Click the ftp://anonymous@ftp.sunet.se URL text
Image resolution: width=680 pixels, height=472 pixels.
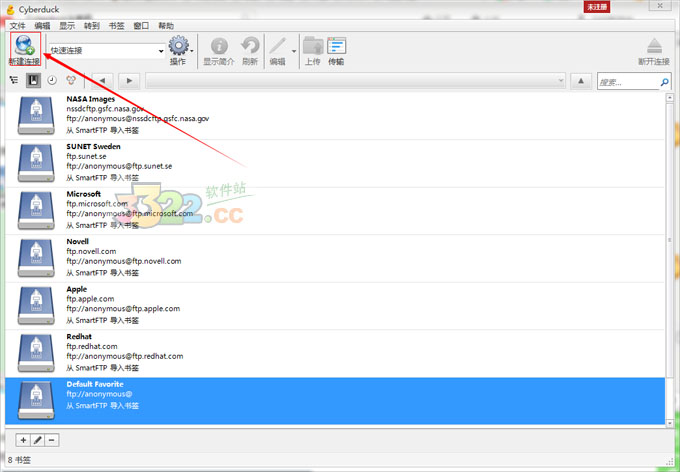tap(119, 166)
